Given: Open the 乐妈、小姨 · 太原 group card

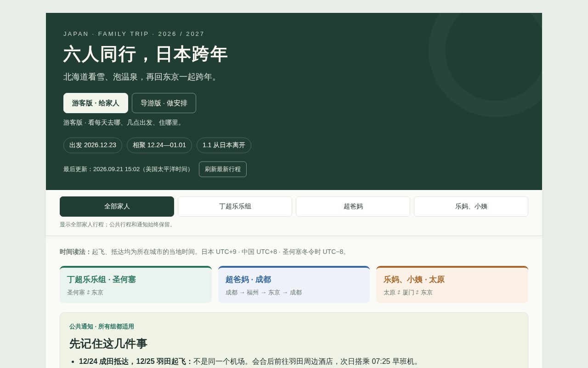Looking at the screenshot, I should [x=452, y=285].
